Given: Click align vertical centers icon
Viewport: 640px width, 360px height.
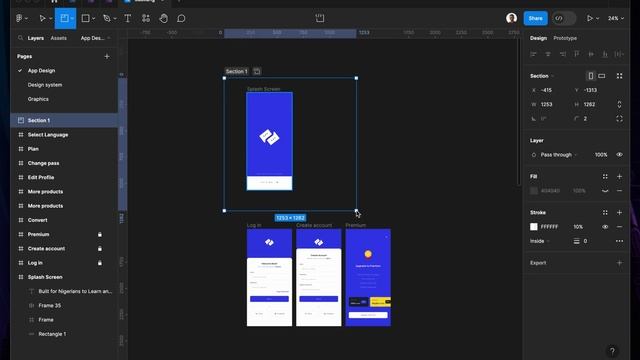Looking at the screenshot, I should point(591,54).
